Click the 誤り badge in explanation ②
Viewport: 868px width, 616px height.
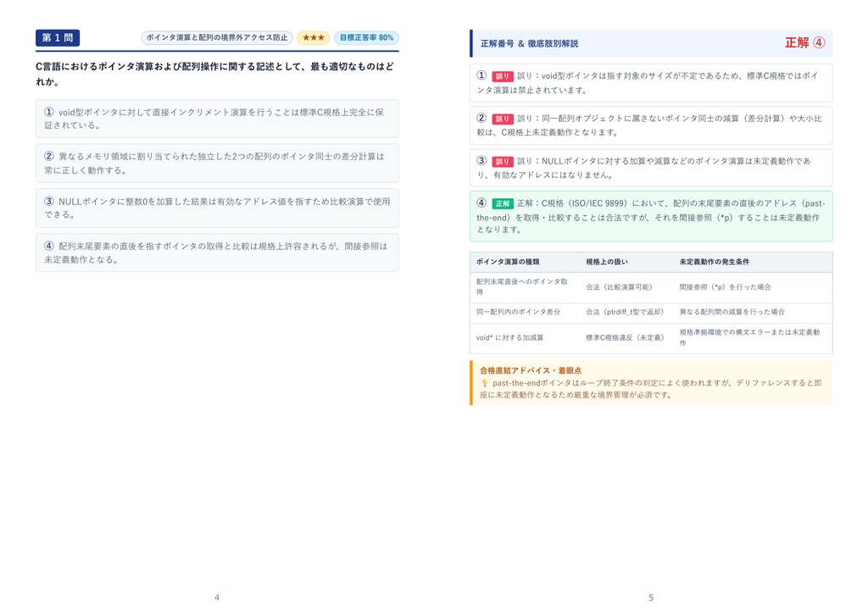[502, 119]
